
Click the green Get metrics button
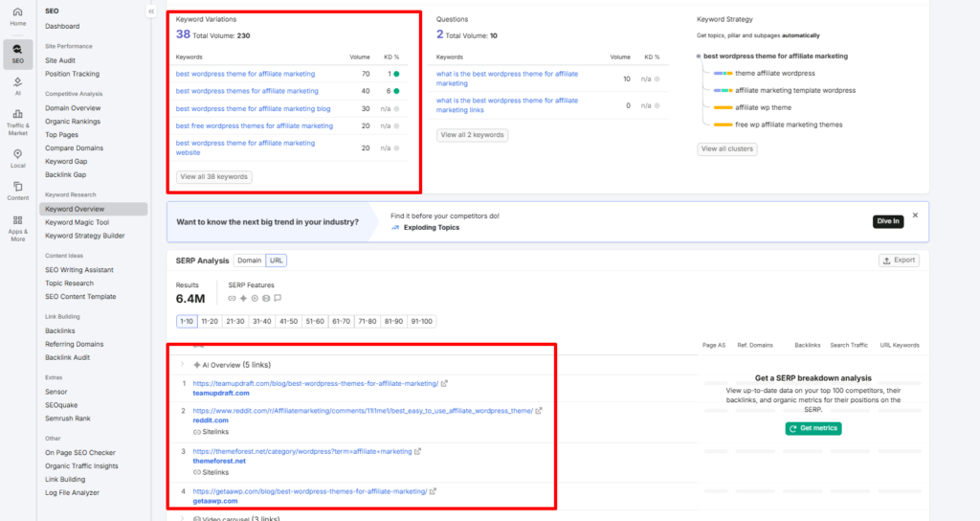813,428
